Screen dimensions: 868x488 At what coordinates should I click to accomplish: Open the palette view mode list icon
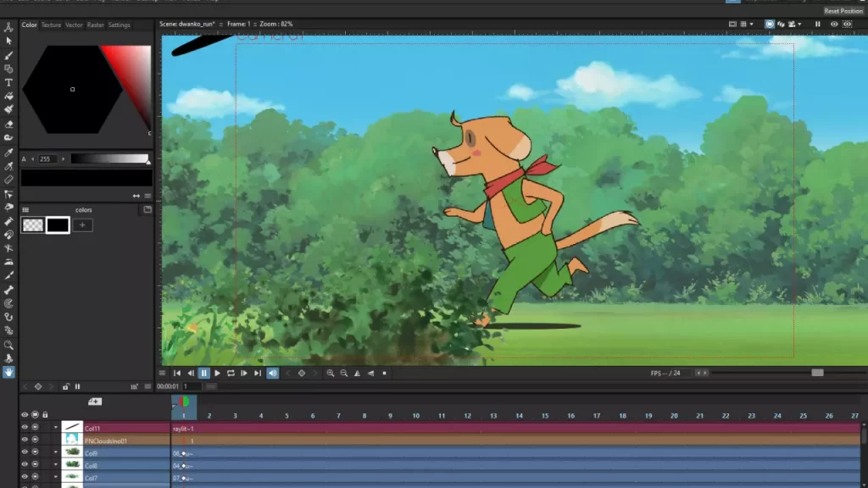25,210
